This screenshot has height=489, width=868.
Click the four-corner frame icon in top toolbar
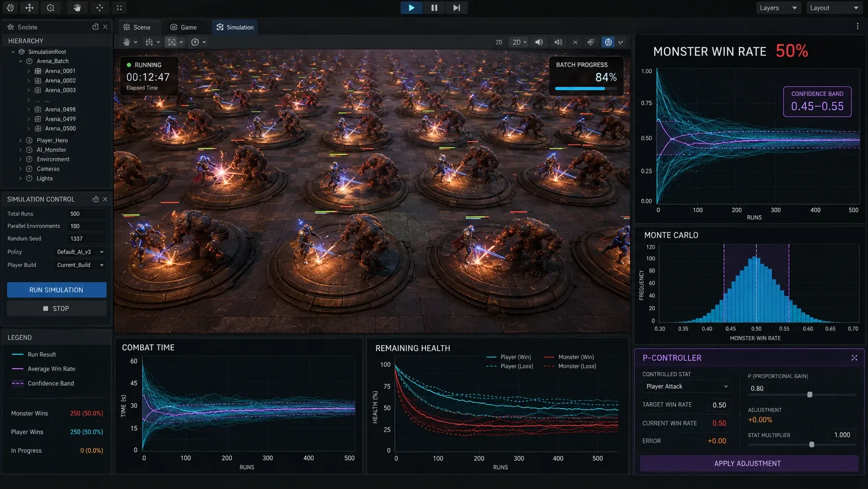coord(119,8)
